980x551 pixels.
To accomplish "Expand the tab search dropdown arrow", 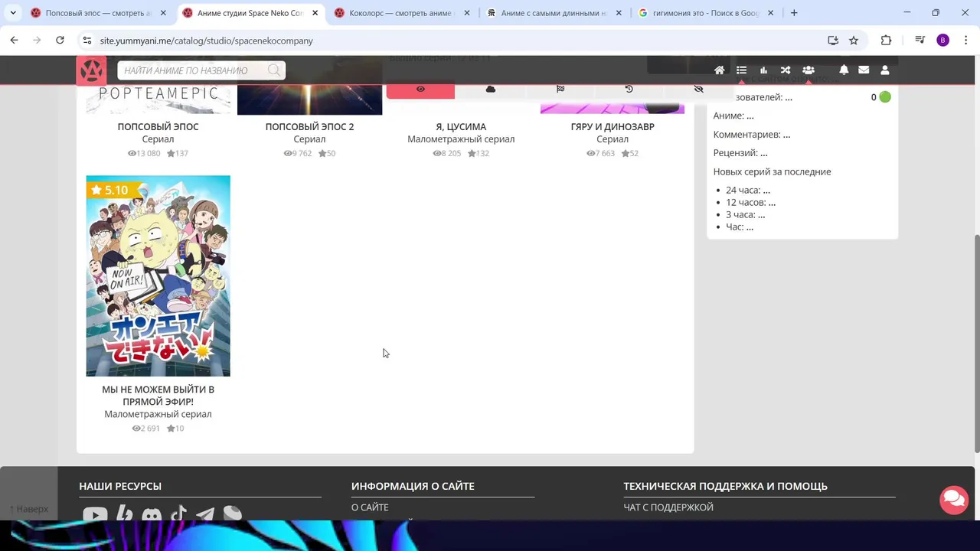I will pos(13,13).
